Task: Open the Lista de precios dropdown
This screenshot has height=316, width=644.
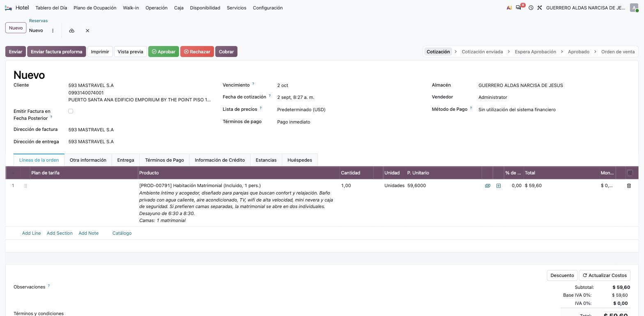Action: click(348, 110)
